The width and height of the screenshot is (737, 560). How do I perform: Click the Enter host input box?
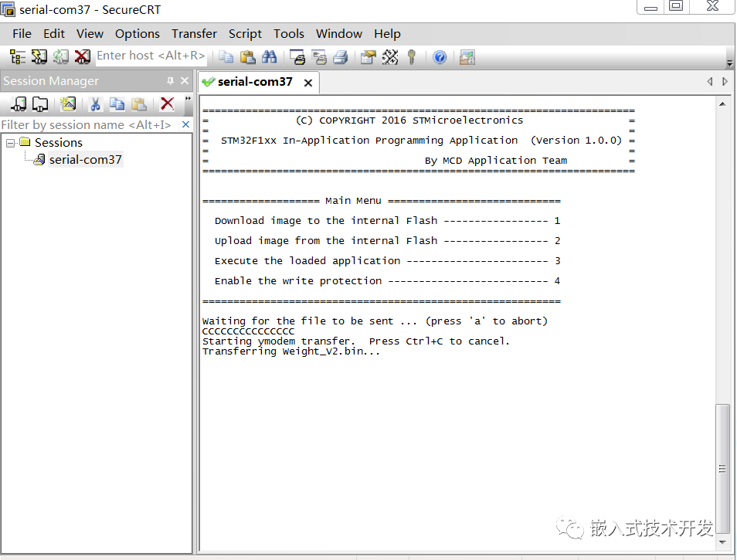pos(151,56)
